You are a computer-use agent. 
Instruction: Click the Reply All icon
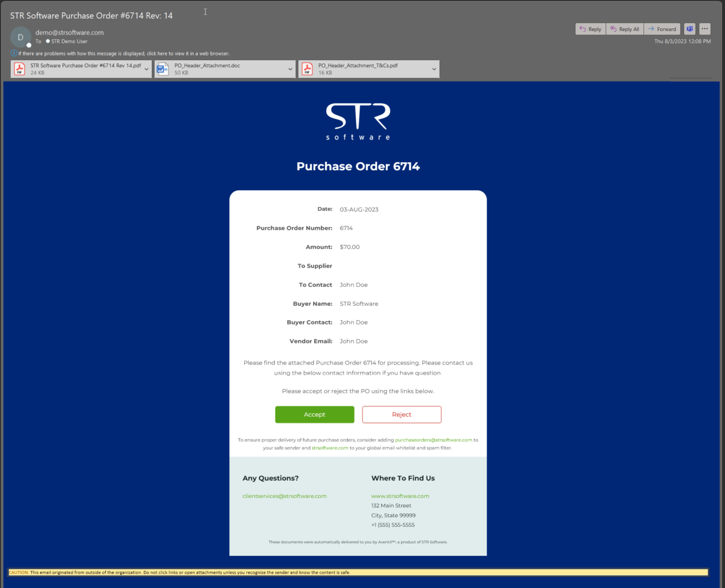coord(613,29)
